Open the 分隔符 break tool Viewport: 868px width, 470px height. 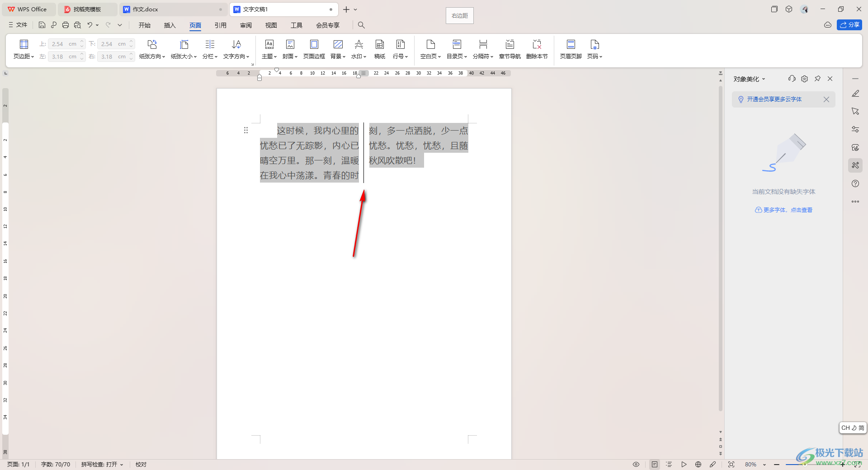click(x=483, y=49)
